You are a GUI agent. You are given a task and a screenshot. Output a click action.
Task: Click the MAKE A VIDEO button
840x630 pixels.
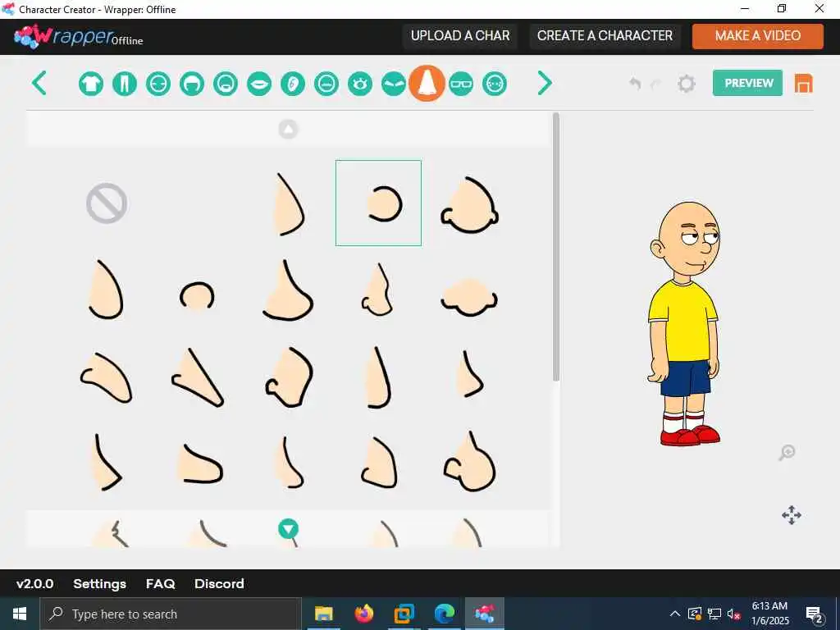point(757,36)
